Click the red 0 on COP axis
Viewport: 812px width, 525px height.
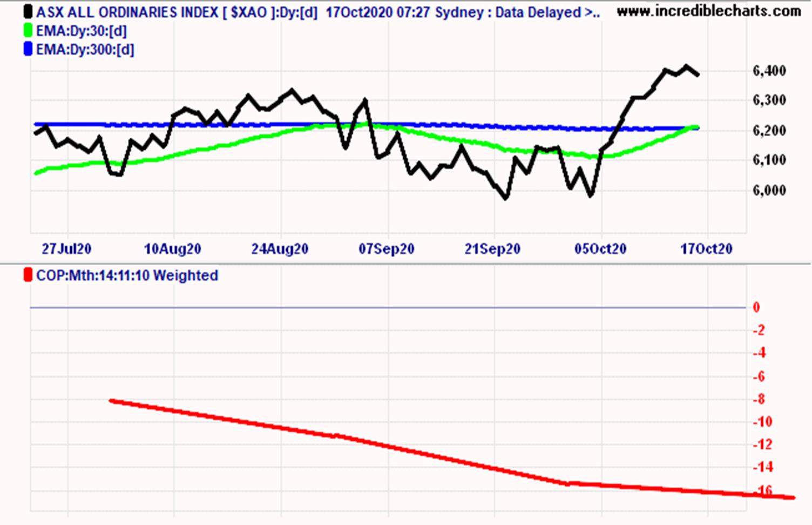(756, 307)
